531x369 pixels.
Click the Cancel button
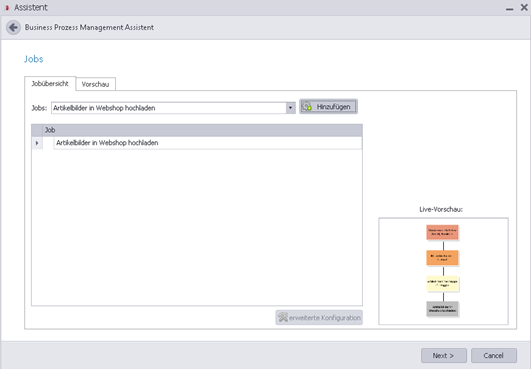coord(494,355)
